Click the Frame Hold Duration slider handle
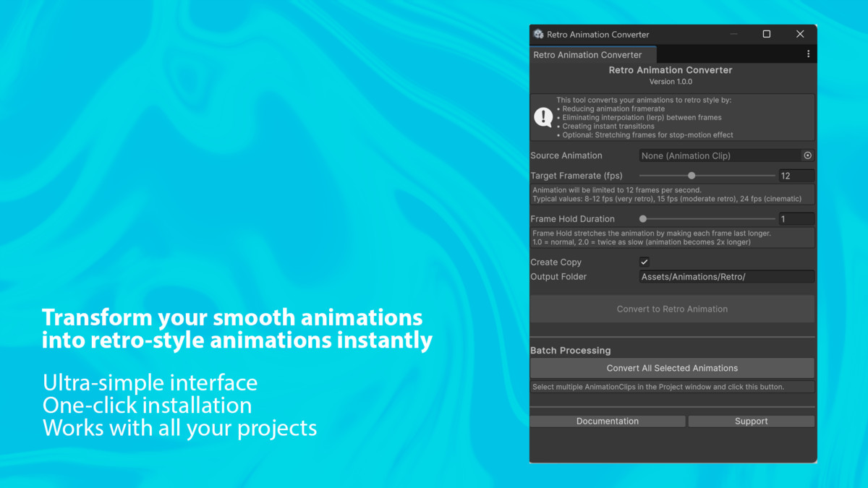 pos(642,218)
